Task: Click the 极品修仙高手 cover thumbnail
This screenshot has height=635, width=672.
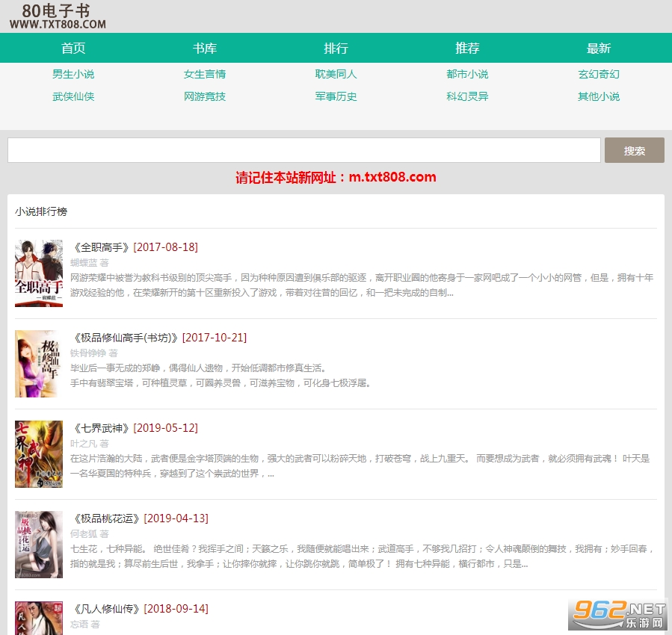Action: tap(39, 364)
